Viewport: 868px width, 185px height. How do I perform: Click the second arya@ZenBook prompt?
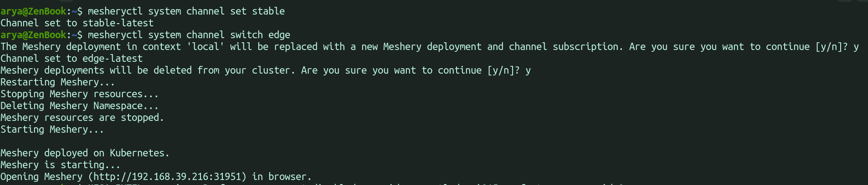(x=33, y=35)
